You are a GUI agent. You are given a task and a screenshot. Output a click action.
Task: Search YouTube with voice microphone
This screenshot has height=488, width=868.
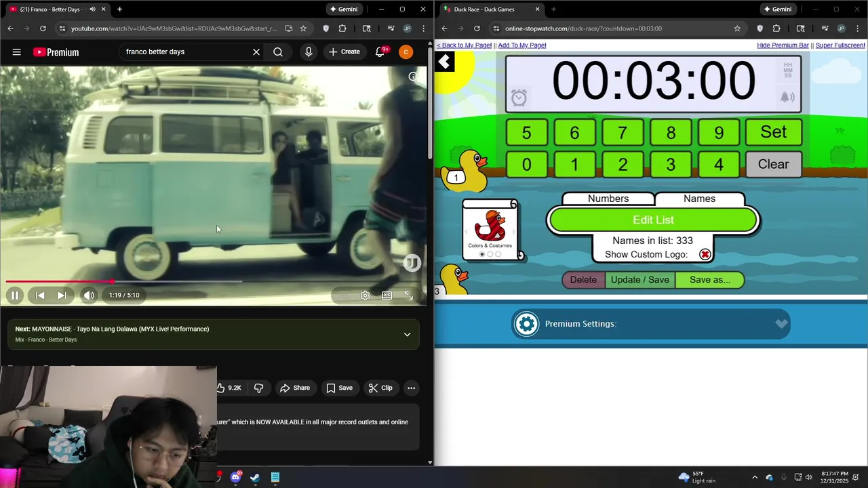point(309,52)
